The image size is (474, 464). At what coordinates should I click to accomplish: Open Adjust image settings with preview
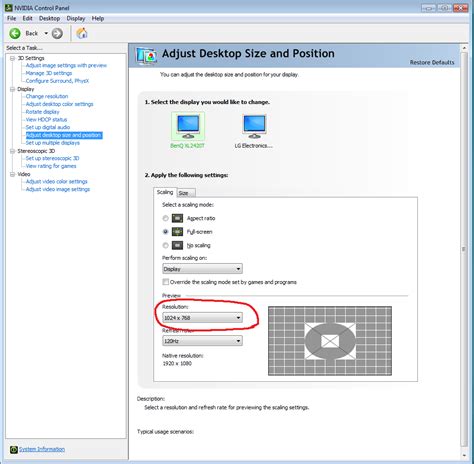[66, 65]
